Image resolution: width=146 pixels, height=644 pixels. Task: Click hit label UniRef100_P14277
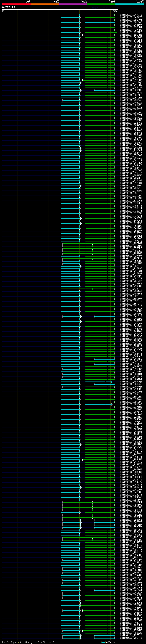coord(131,543)
